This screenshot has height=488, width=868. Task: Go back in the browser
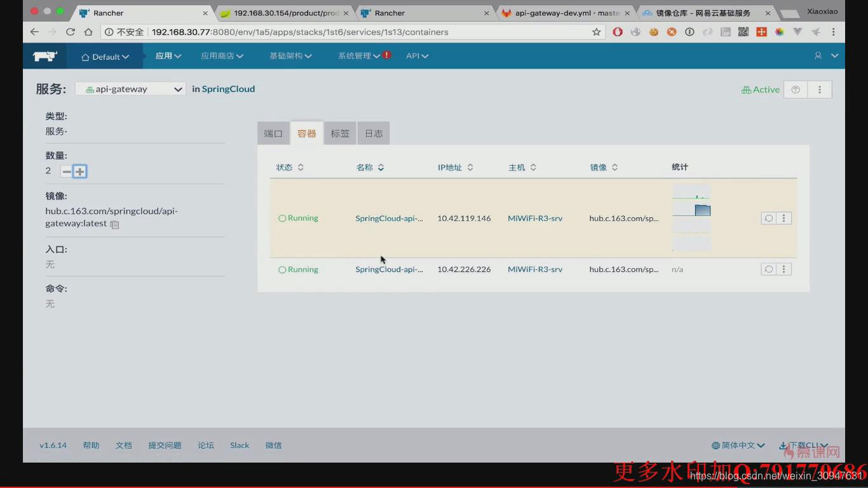click(34, 32)
